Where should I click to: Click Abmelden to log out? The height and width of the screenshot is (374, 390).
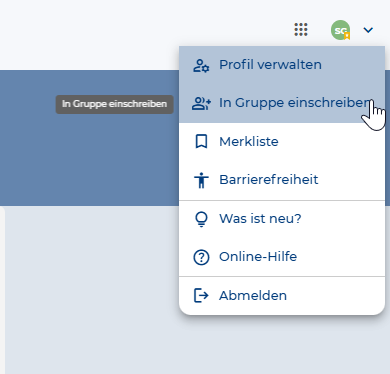click(282, 296)
